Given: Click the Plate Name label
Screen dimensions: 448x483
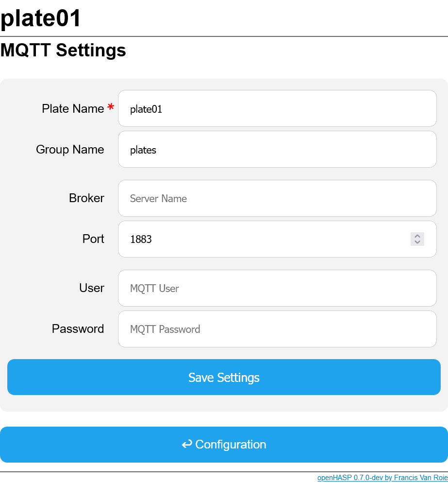Looking at the screenshot, I should pos(73,109).
